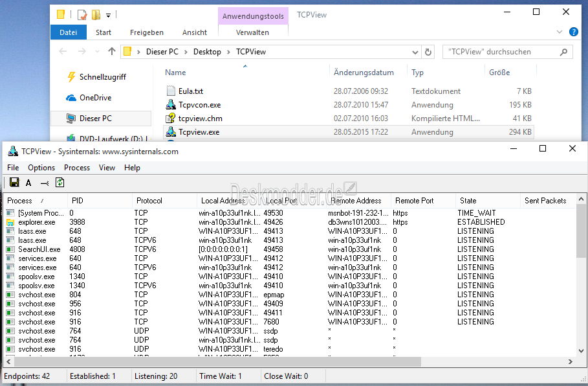Switch to the Freigeben ribbon tab
Screen dimensions: 588x386
point(147,32)
